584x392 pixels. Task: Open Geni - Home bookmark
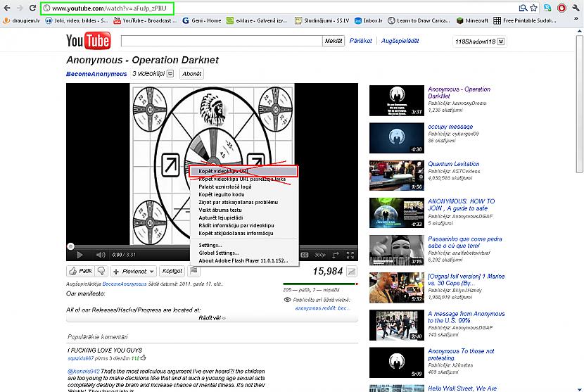pos(202,20)
